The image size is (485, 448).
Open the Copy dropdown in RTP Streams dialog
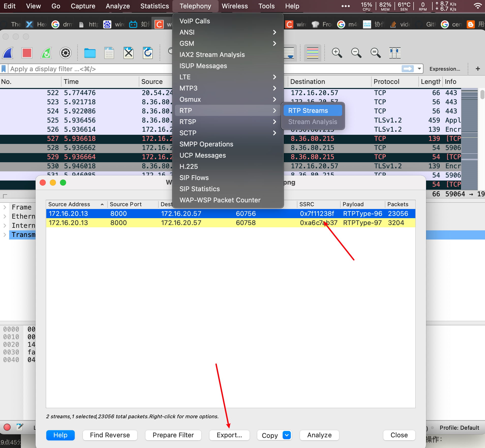[x=286, y=435]
